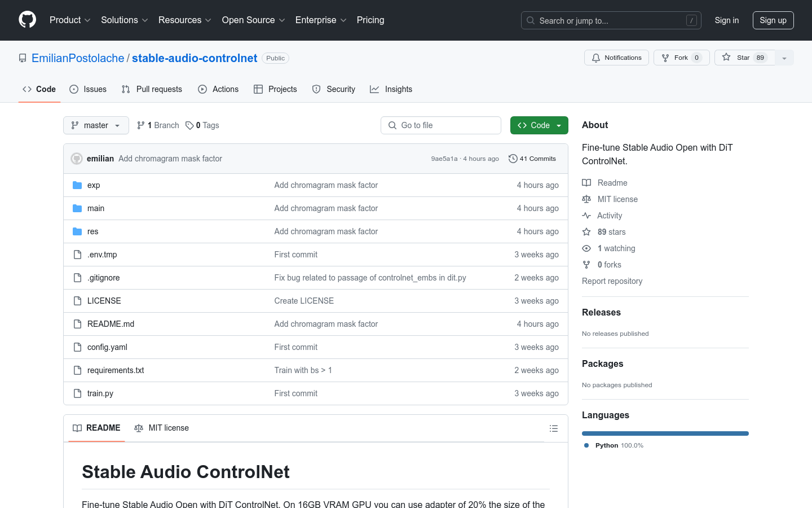The height and width of the screenshot is (508, 812).
Task: Open the res folder icon
Action: pyautogui.click(x=77, y=231)
